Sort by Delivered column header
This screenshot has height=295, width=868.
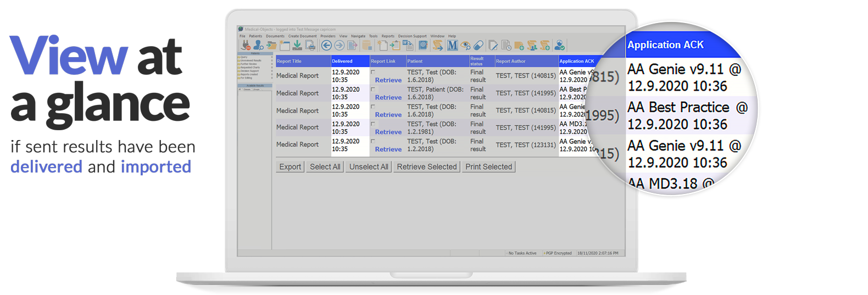click(350, 61)
